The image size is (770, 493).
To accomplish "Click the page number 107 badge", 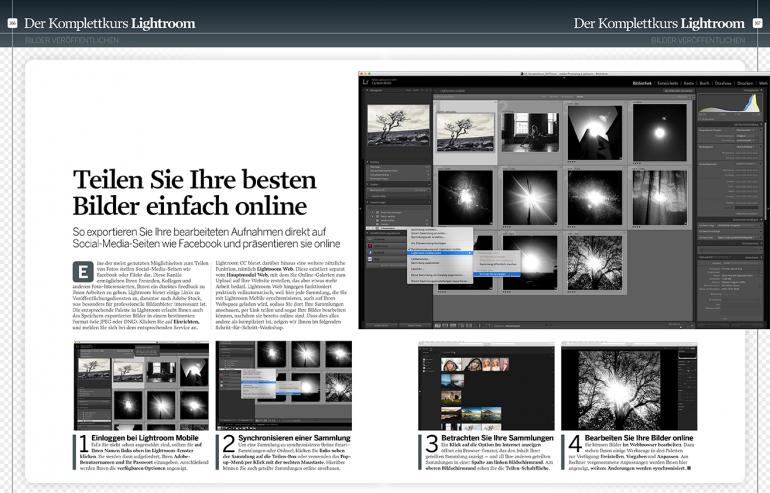I will [x=757, y=23].
